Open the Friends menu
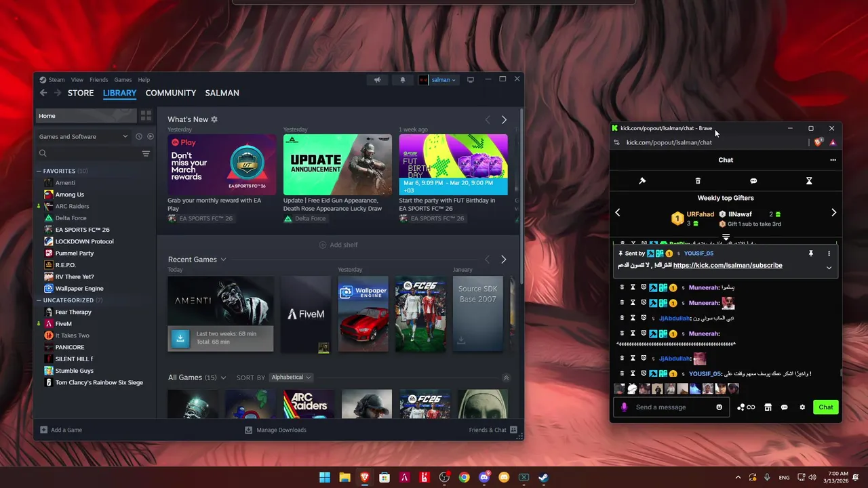 click(99, 80)
